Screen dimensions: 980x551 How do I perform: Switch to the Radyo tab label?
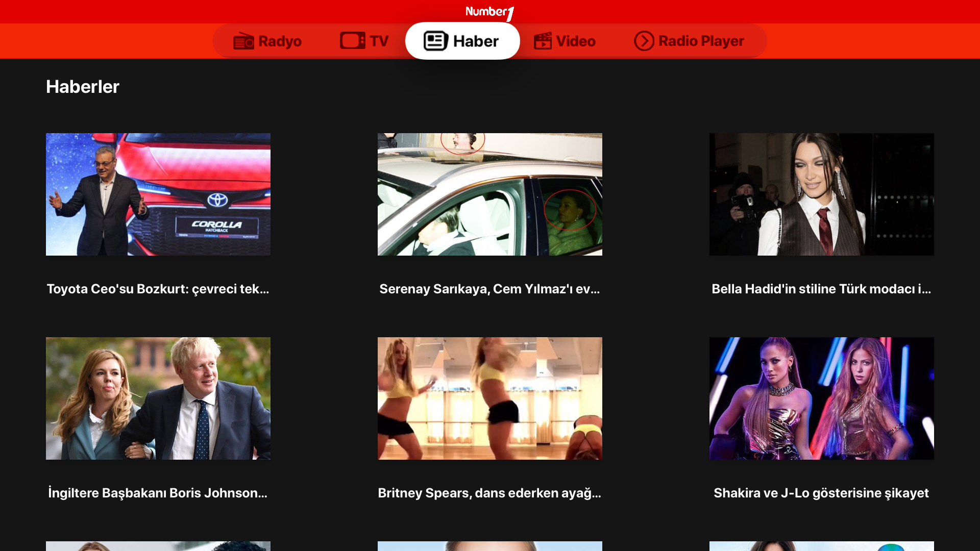click(x=280, y=41)
